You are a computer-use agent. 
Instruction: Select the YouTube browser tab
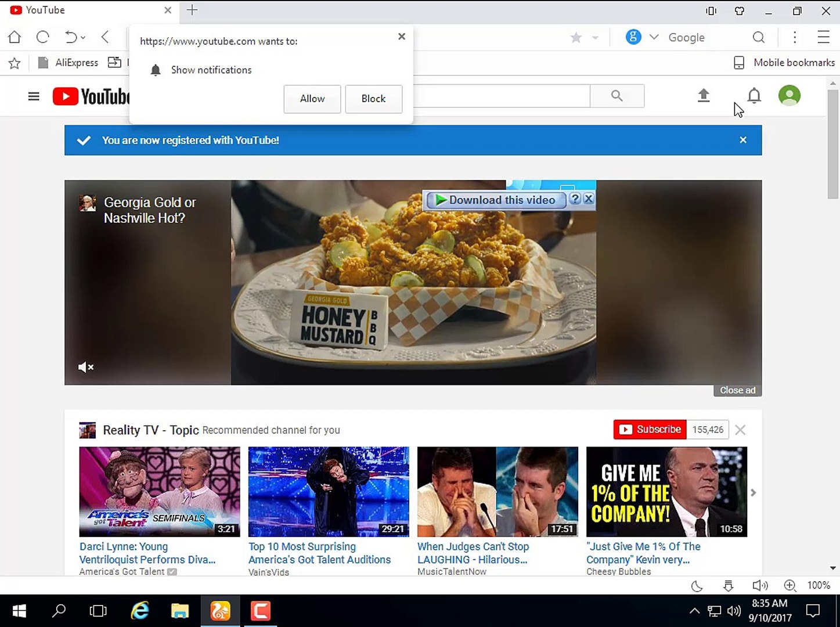point(90,10)
